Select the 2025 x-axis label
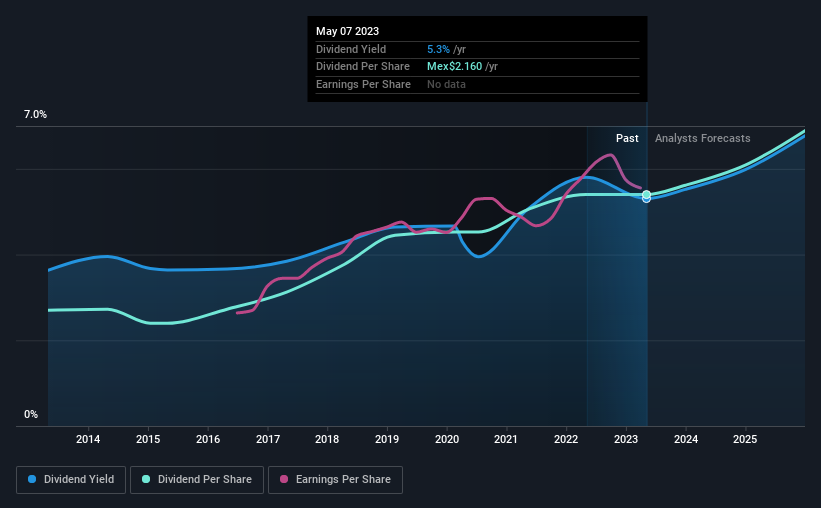 click(x=745, y=439)
